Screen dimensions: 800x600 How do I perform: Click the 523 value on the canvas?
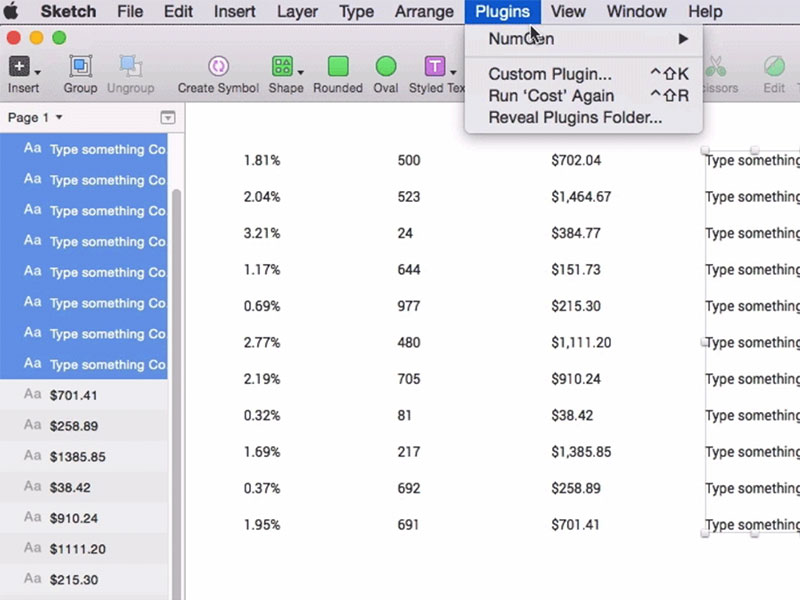[x=409, y=196]
